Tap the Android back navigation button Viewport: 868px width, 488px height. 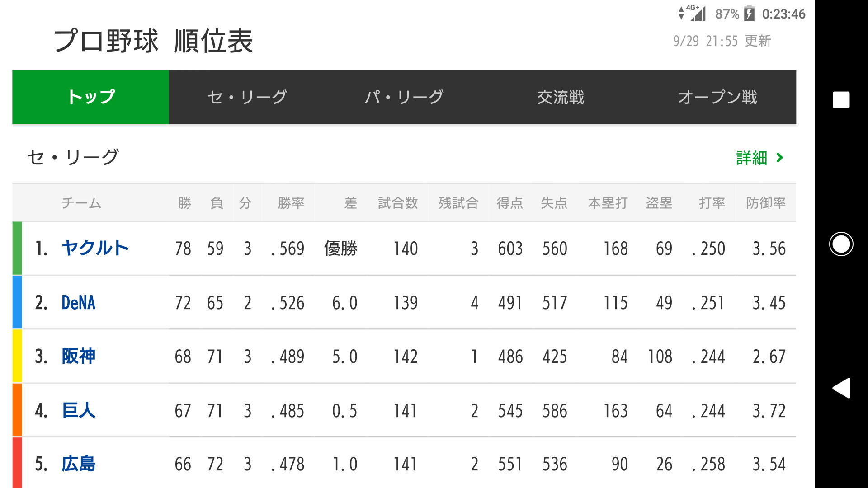[841, 388]
